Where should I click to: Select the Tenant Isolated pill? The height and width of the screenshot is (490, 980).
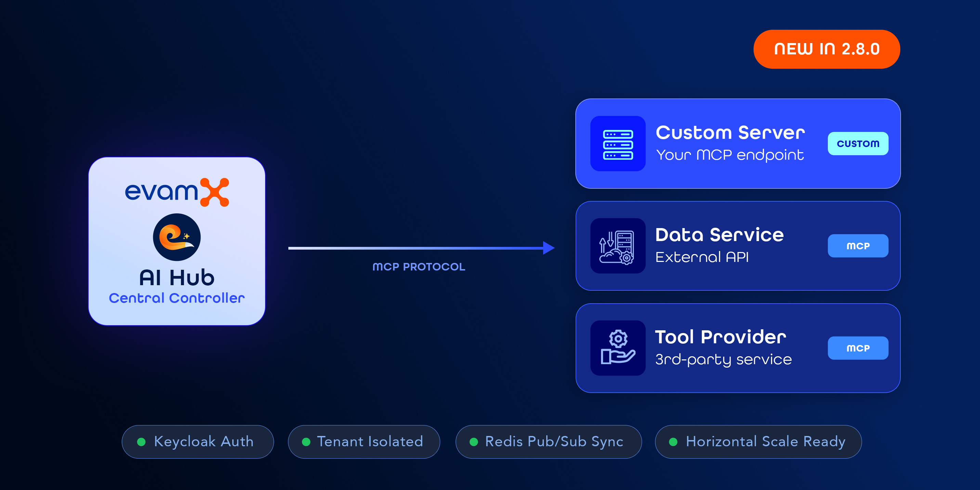[364, 442]
